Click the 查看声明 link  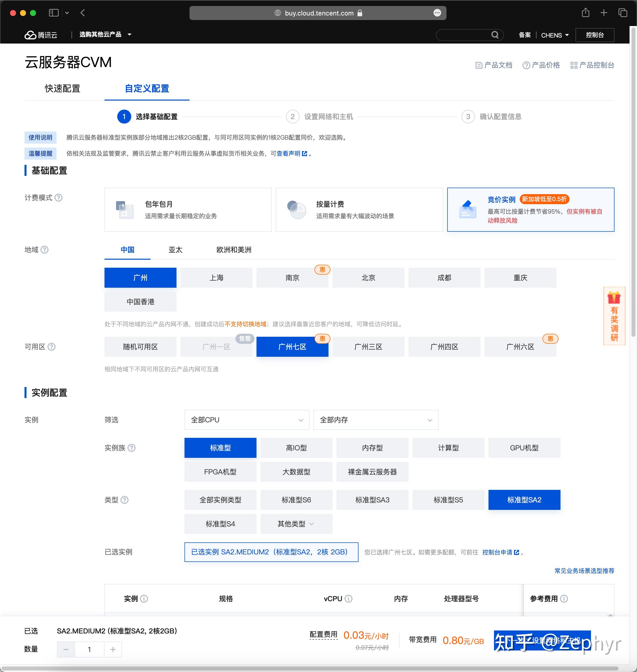(x=288, y=154)
